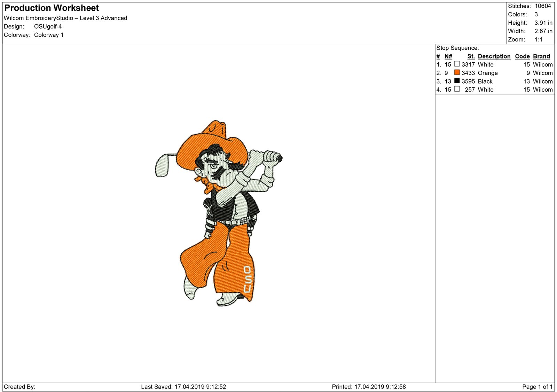This screenshot has height=392, width=557.
Task: Click the white swatch in stop row 4
Action: click(457, 89)
